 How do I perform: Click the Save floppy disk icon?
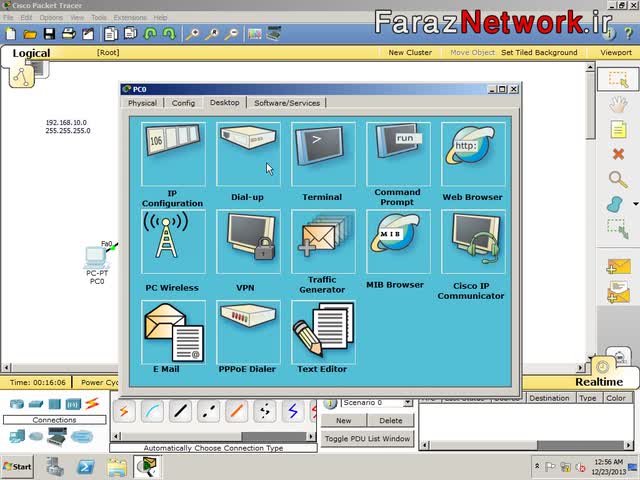49,34
